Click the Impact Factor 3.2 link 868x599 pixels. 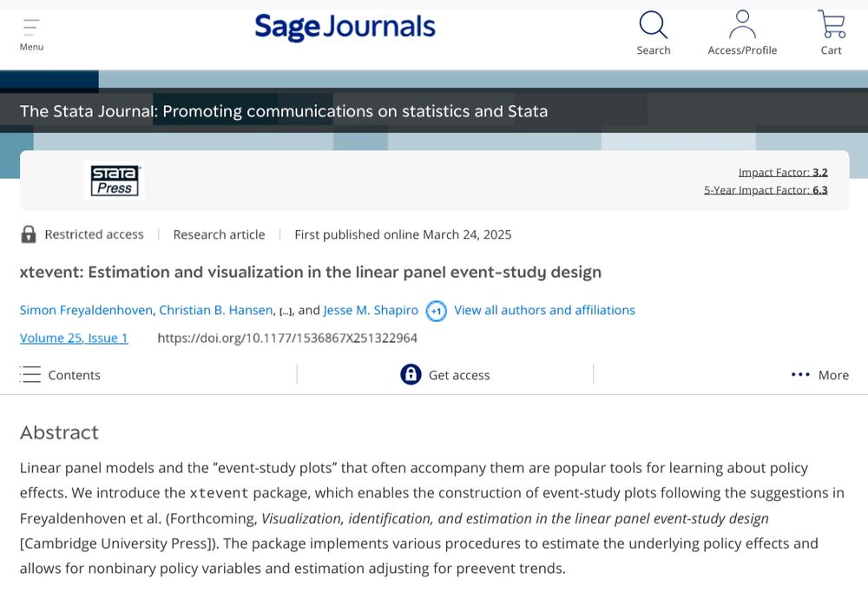[782, 172]
